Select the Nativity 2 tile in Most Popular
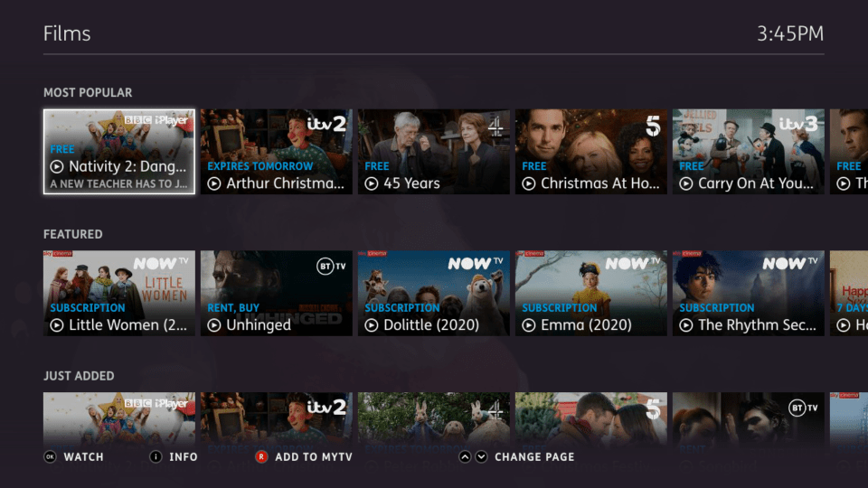The height and width of the screenshot is (488, 868). click(x=119, y=152)
